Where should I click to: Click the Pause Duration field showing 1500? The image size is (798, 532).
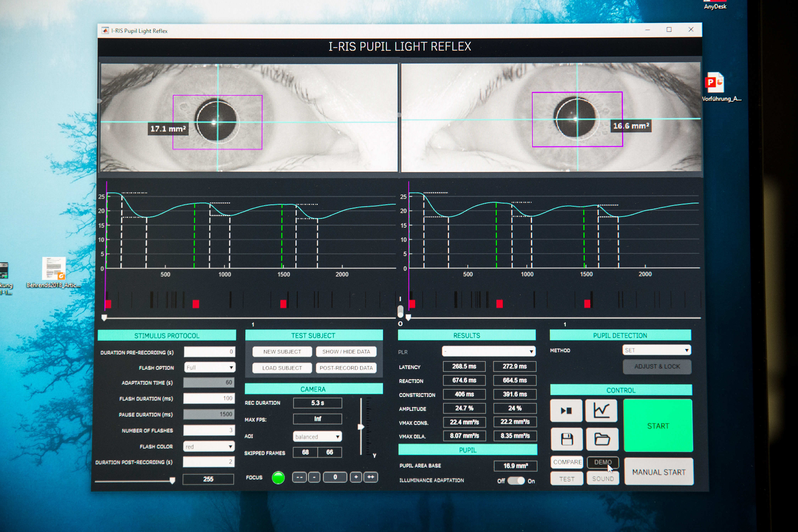tap(209, 414)
